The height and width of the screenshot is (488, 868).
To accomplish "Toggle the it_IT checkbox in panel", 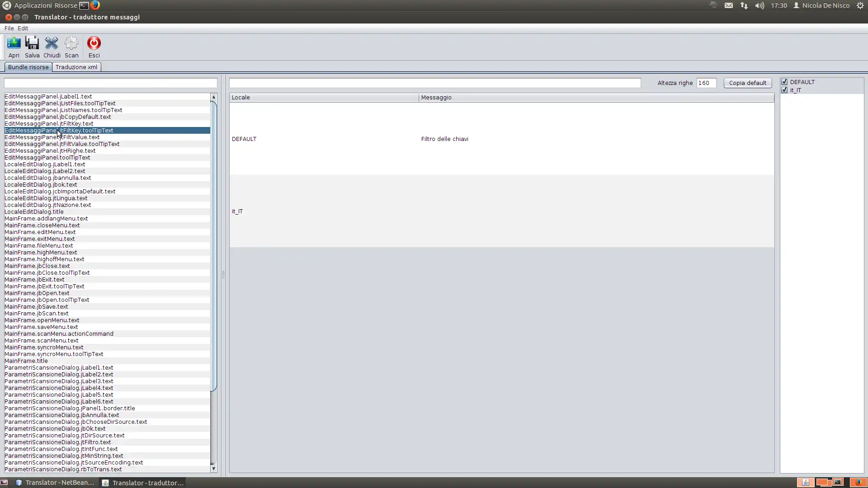I will coord(784,89).
